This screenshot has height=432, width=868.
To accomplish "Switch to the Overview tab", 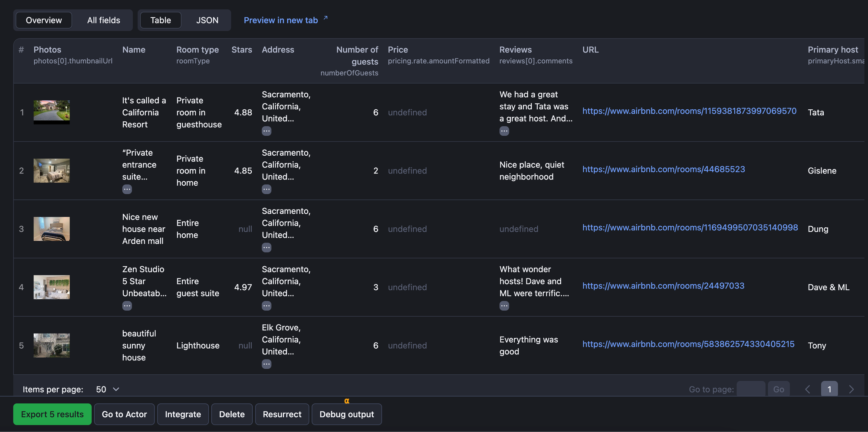I will [x=44, y=20].
